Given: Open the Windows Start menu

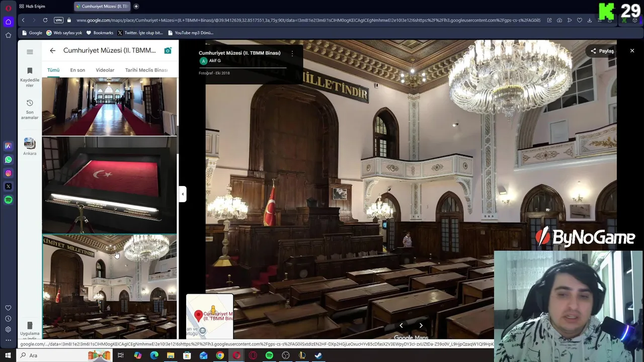Looking at the screenshot, I should pos(8,355).
